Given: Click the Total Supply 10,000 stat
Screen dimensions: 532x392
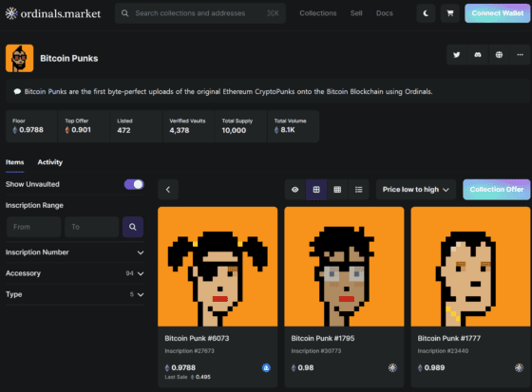Looking at the screenshot, I should tap(241, 126).
